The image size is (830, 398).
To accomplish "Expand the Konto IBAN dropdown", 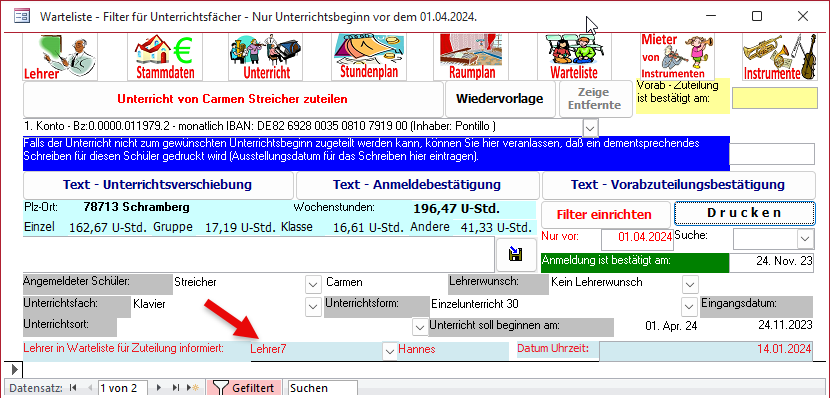I will click(x=591, y=128).
